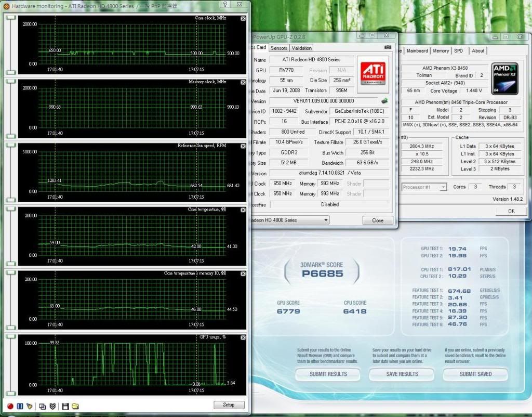Close the Reference fan speed graph
The height and width of the screenshot is (417, 532).
click(243, 146)
